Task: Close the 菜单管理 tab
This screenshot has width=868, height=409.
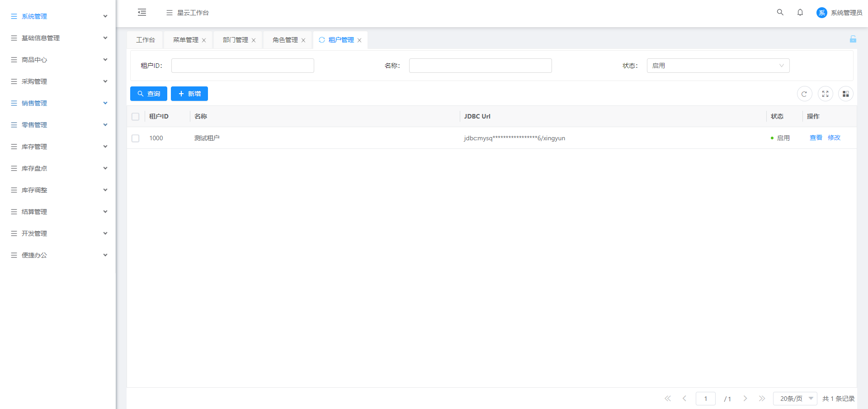Action: 204,40
